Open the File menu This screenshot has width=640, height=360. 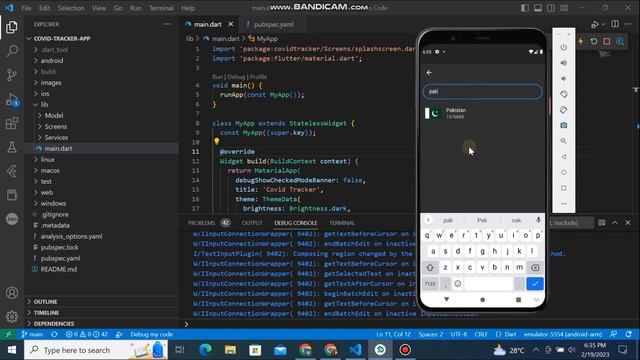click(26, 8)
